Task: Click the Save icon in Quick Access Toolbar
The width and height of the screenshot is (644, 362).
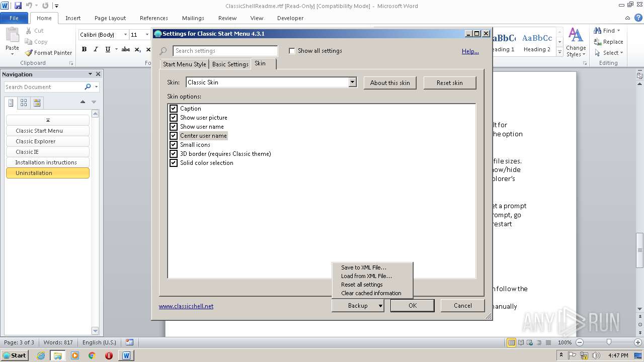Action: 18,6
